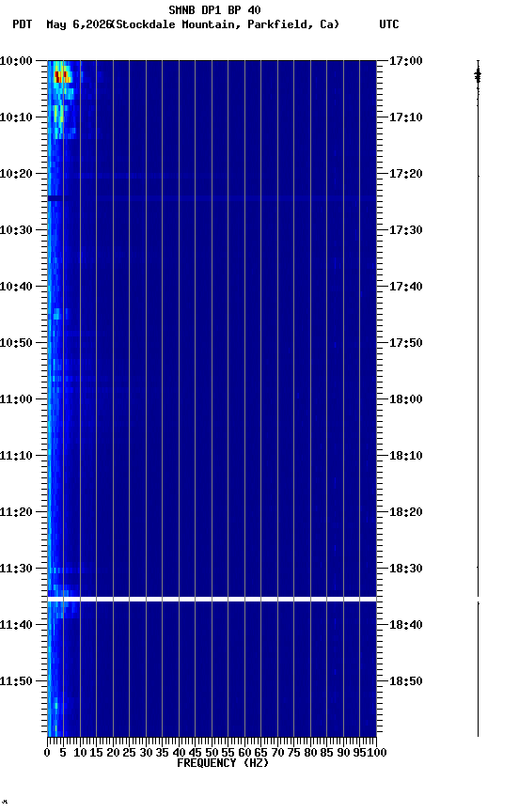Click the '17:50' UTC time label
519x812 pixels.
(x=406, y=343)
